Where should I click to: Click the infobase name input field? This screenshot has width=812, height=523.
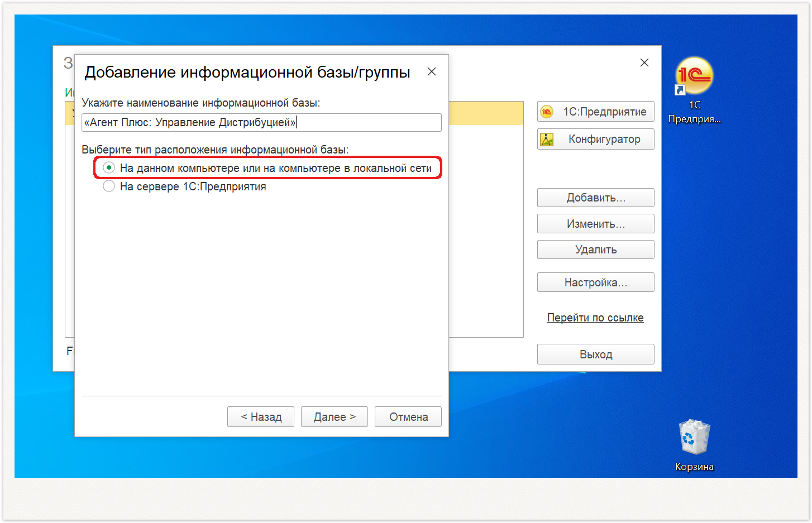pos(261,122)
